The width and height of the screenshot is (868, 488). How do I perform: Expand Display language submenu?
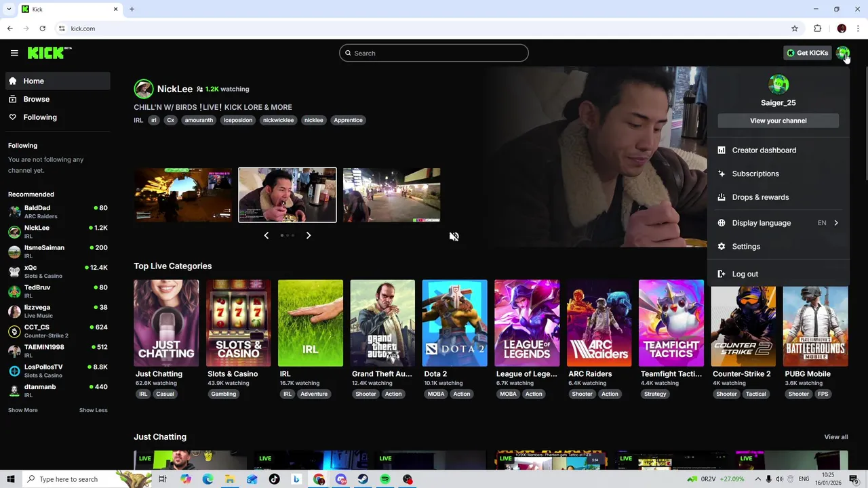tap(778, 223)
